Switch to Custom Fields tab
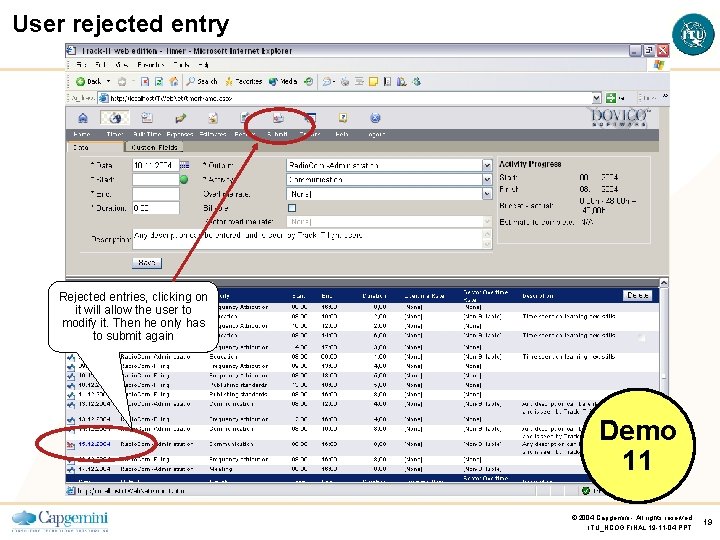The width and height of the screenshot is (720, 540). pos(154,147)
